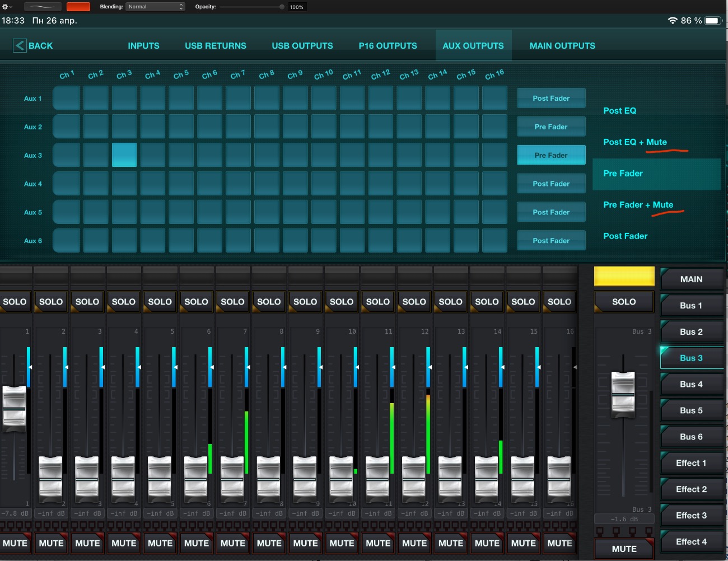Click the BACK arrow icon

(x=20, y=46)
